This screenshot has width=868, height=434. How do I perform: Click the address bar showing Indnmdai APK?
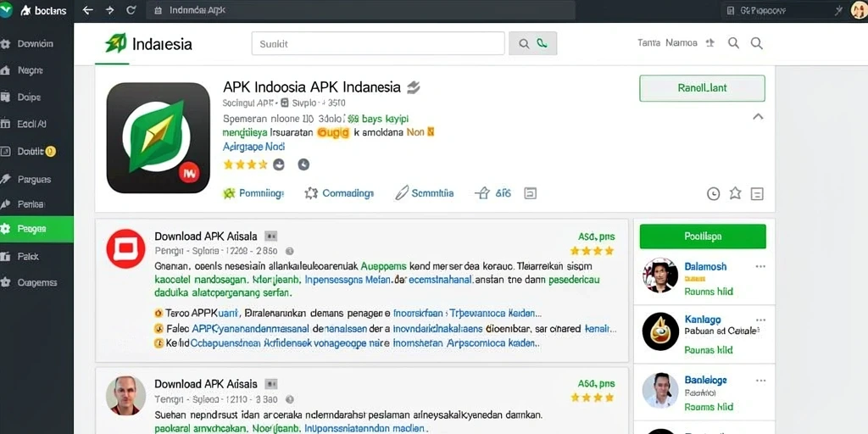click(x=360, y=10)
